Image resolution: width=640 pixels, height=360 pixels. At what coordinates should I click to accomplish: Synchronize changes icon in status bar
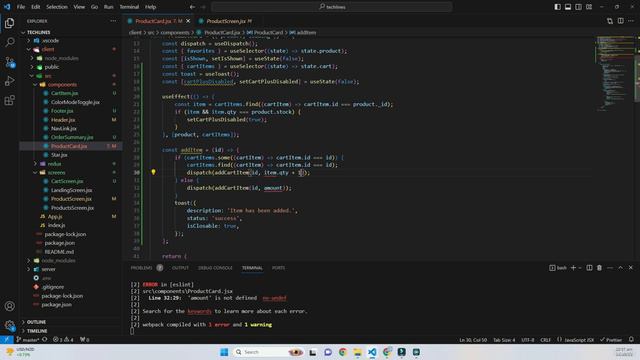[x=44, y=340]
